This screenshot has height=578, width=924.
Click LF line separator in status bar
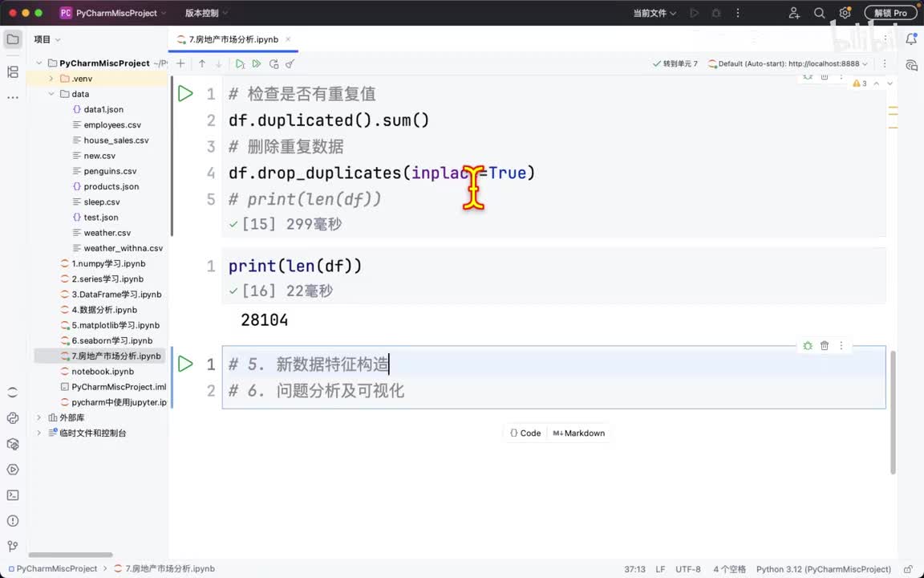pyautogui.click(x=660, y=569)
